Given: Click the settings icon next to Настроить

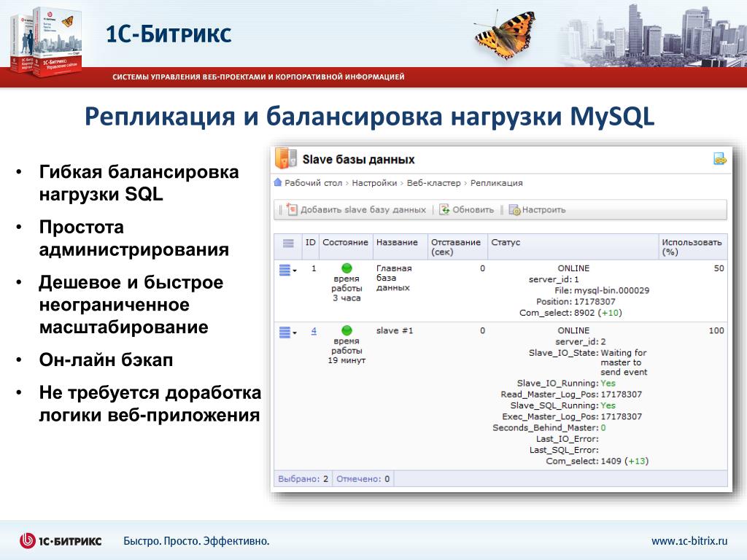Looking at the screenshot, I should [x=514, y=209].
